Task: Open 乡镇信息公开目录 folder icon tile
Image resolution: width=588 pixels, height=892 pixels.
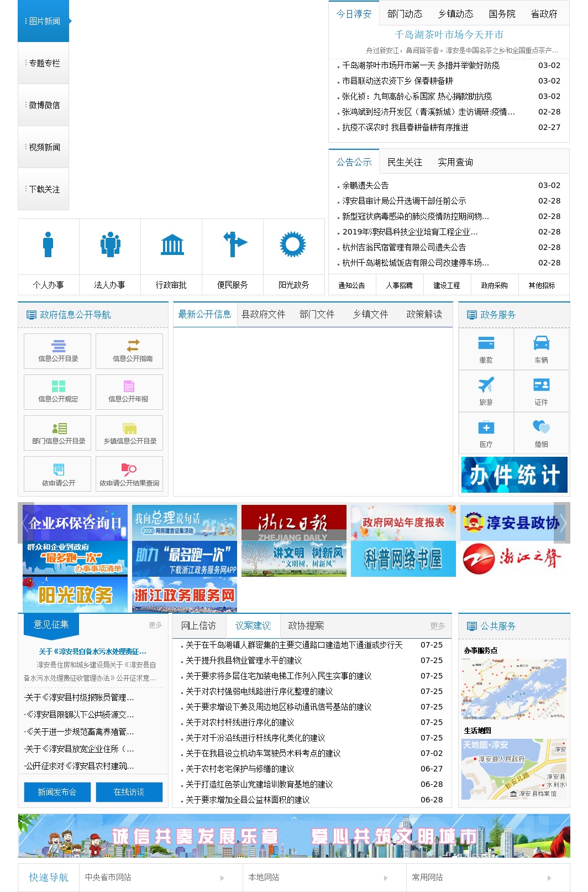Action: (x=129, y=433)
